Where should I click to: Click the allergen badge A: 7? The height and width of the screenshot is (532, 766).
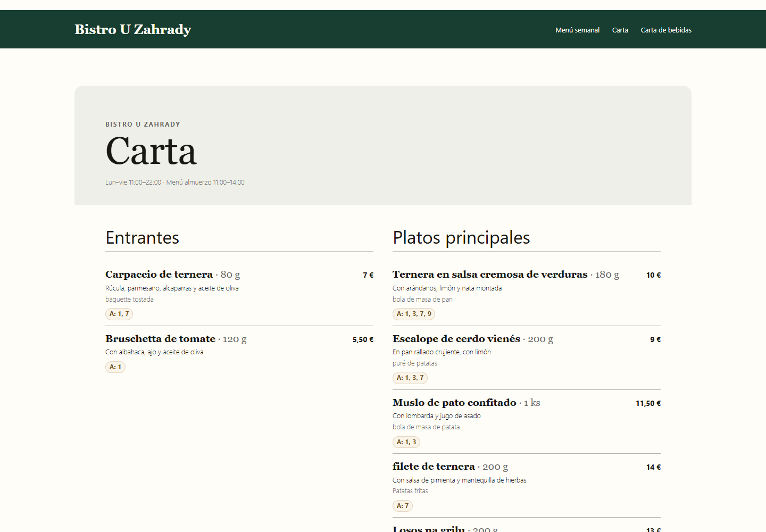[x=403, y=506]
